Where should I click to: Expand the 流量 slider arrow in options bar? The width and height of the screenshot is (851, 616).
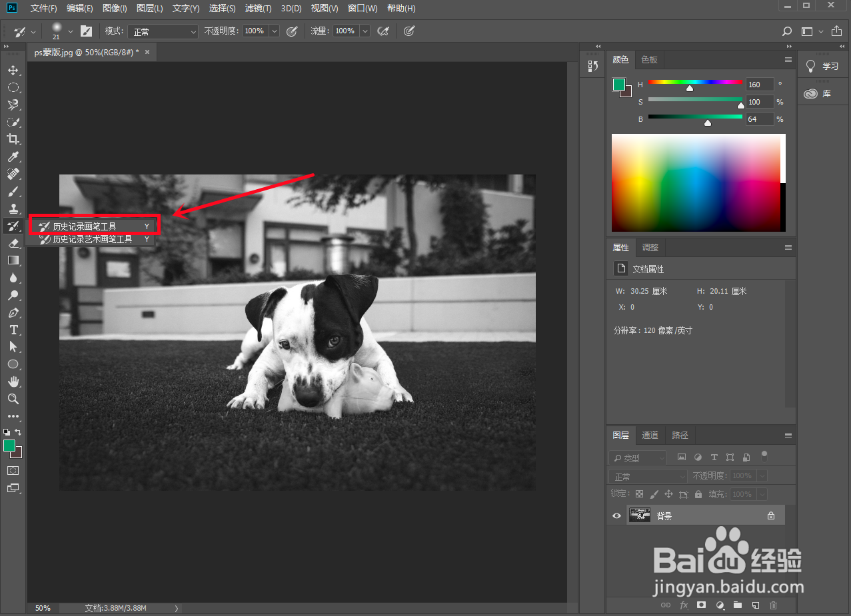click(365, 31)
